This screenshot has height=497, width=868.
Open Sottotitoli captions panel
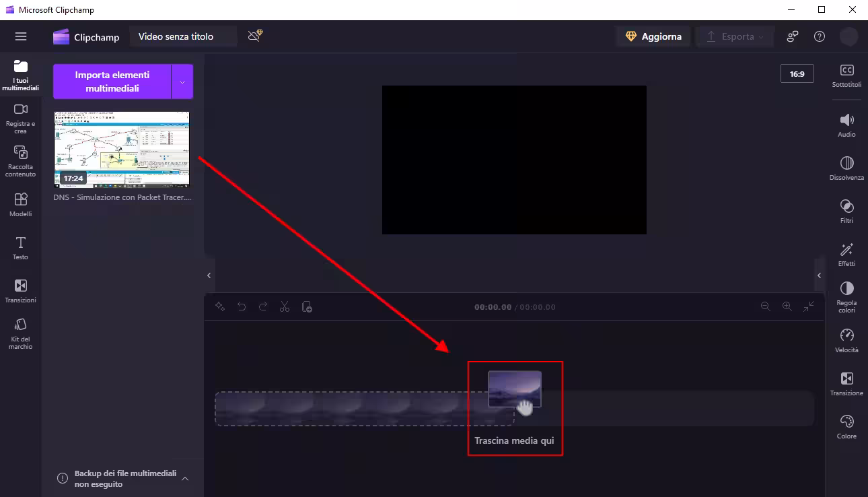click(x=846, y=76)
